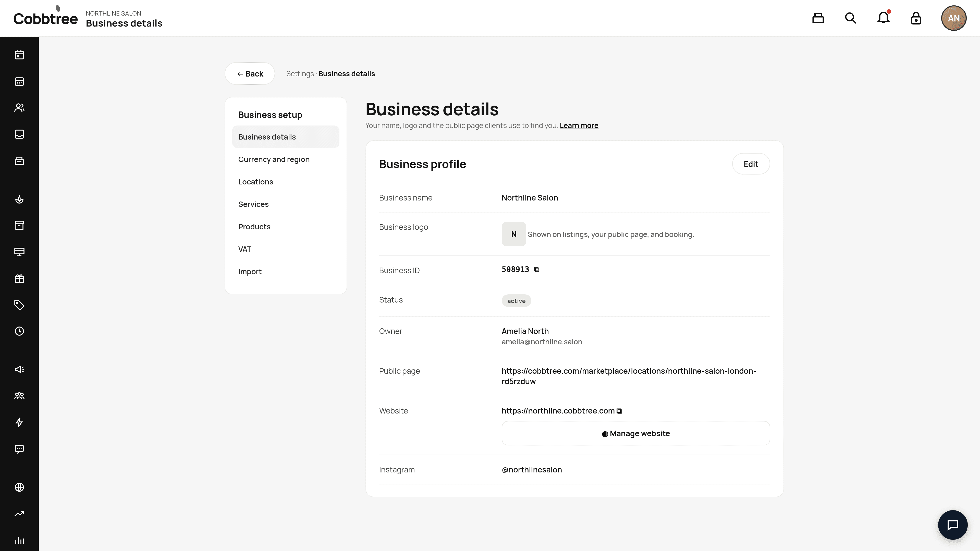Open the lightning bolt automations icon
Viewport: 980px width, 551px height.
click(19, 422)
